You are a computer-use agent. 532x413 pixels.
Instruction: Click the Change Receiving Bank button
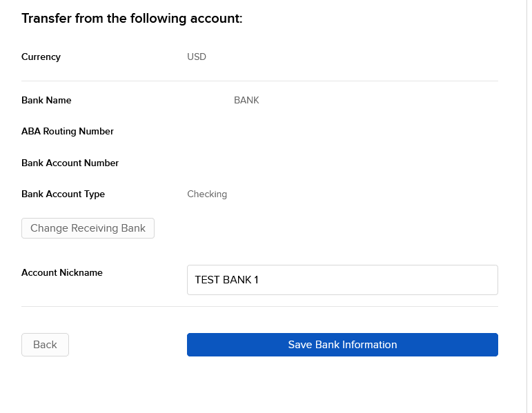[88, 228]
